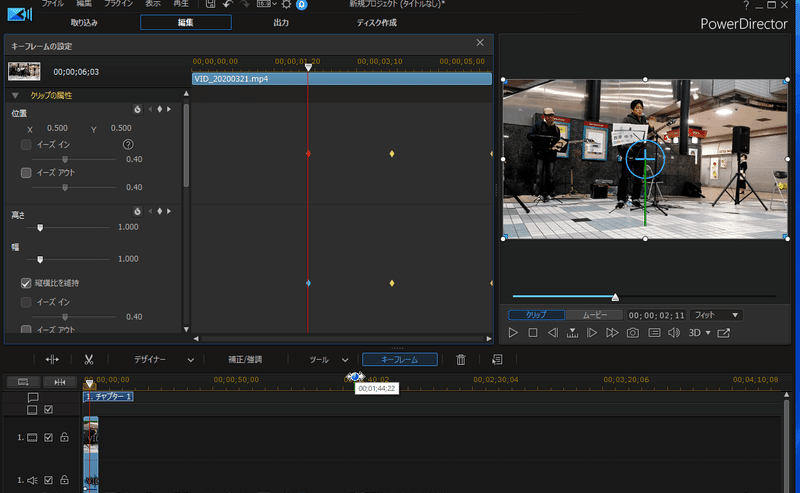Click the save project icon

(x=210, y=4)
